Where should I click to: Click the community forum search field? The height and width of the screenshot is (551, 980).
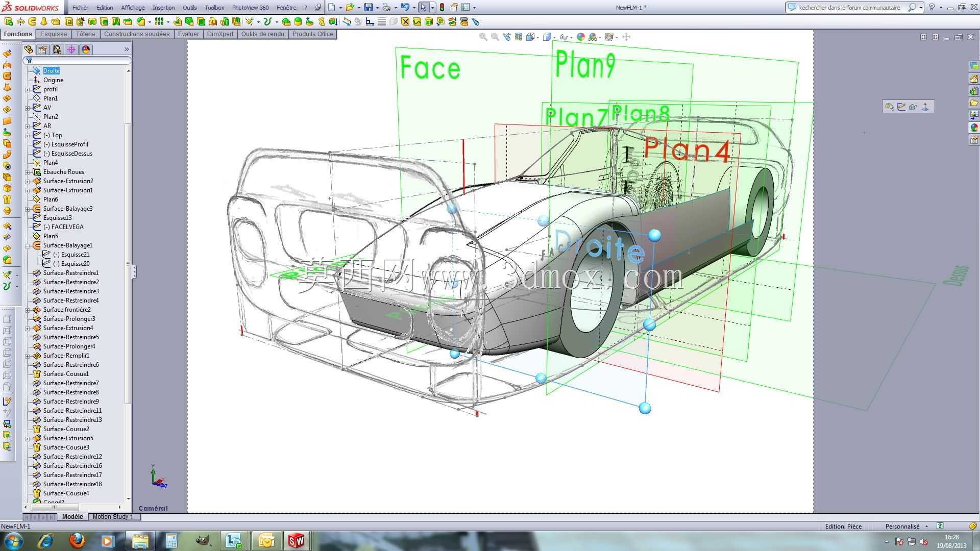[849, 8]
